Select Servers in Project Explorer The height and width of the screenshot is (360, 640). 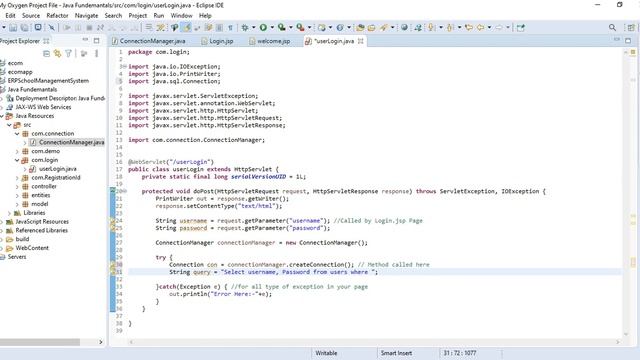(17, 257)
